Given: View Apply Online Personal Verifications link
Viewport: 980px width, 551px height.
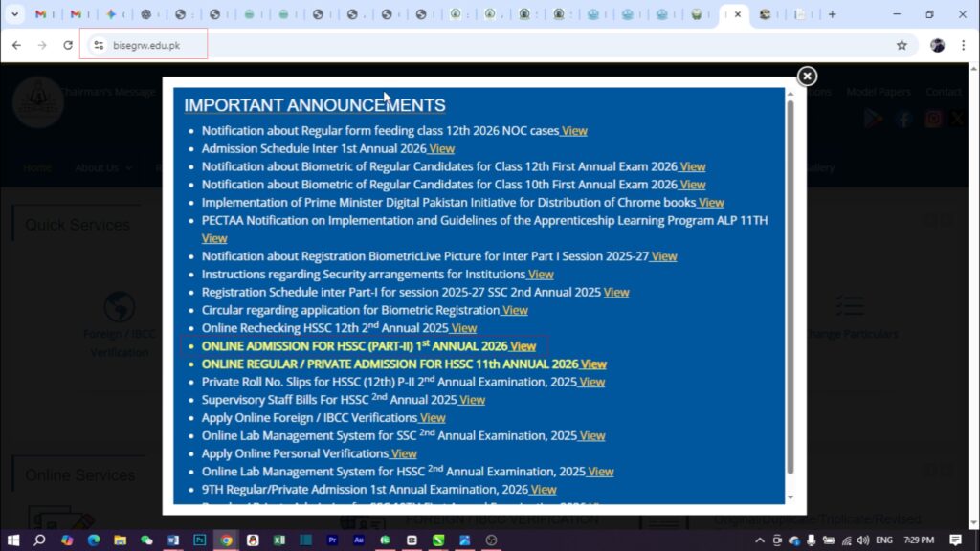Looking at the screenshot, I should tap(404, 454).
